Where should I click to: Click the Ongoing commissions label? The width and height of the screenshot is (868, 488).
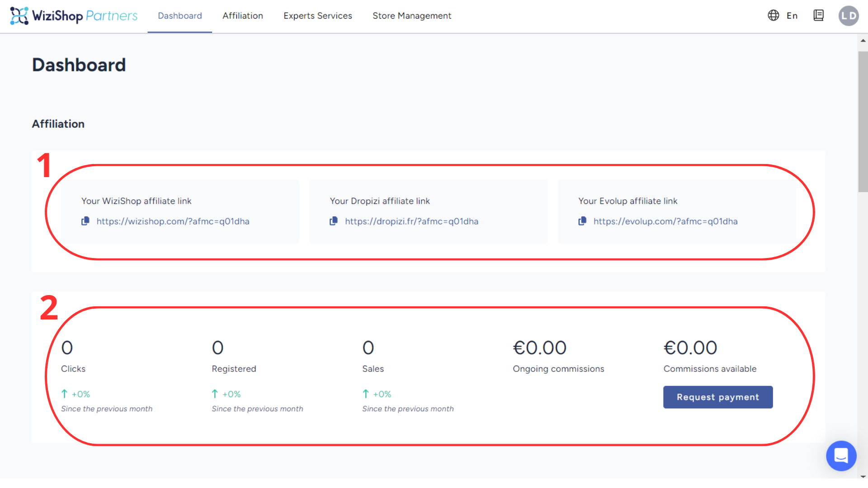[x=558, y=369]
